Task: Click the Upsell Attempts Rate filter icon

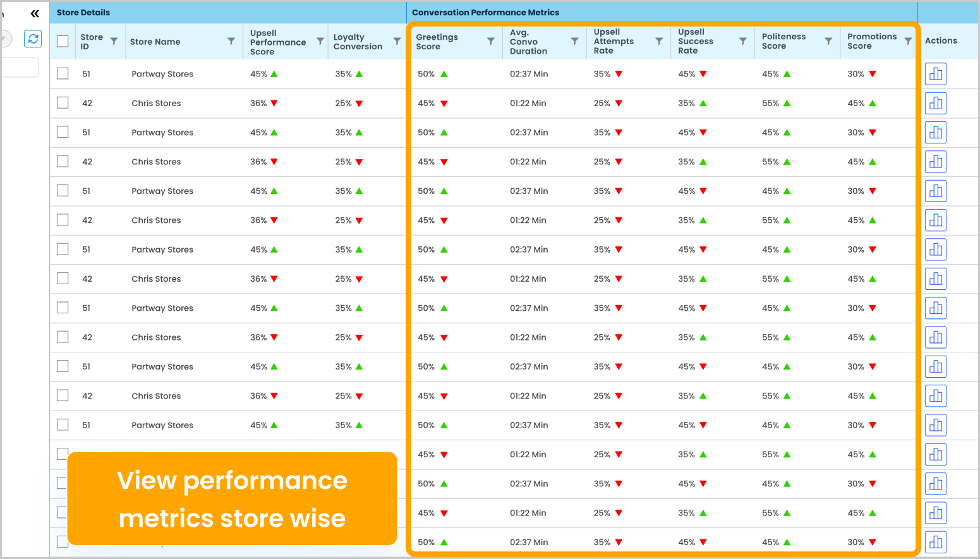Action: pos(659,41)
